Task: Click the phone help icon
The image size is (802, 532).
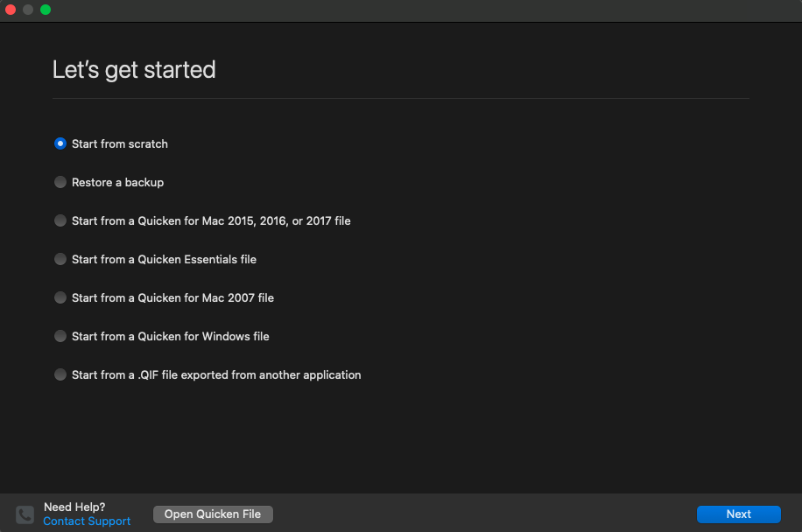Action: 25,514
